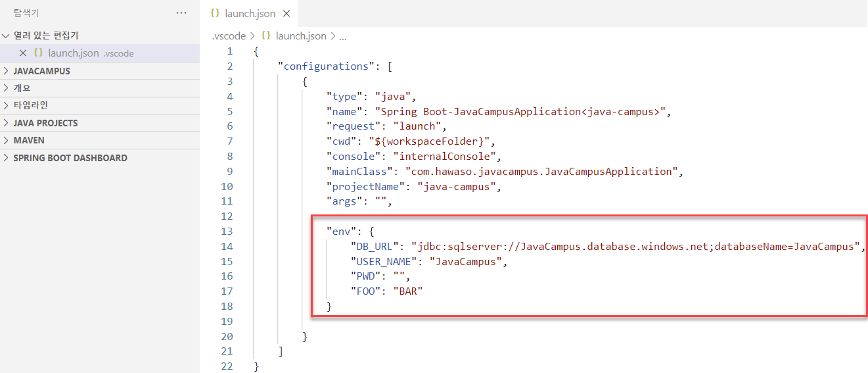Viewport: 868px width, 373px height.
Task: Place cursor inside the empty PWD value
Action: click(x=398, y=276)
